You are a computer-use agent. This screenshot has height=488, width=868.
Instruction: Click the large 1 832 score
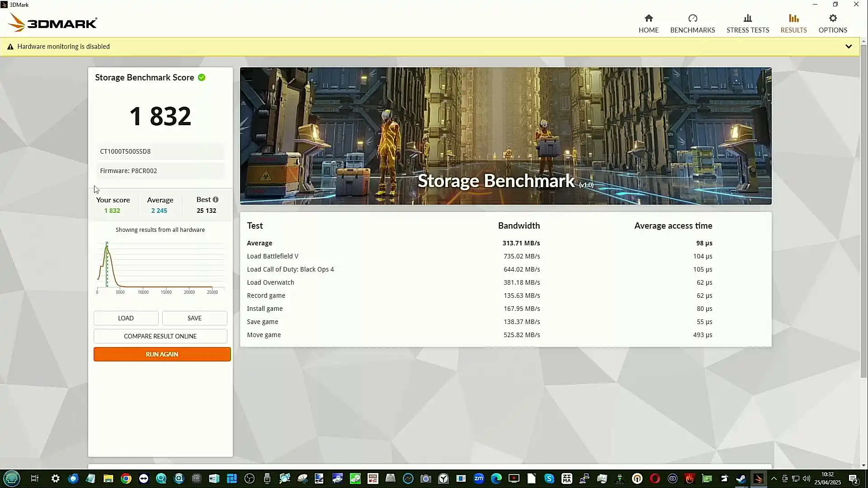coord(160,116)
